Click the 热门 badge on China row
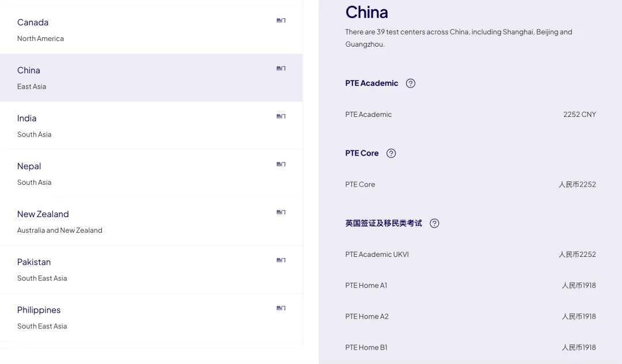The image size is (622, 364). click(281, 68)
